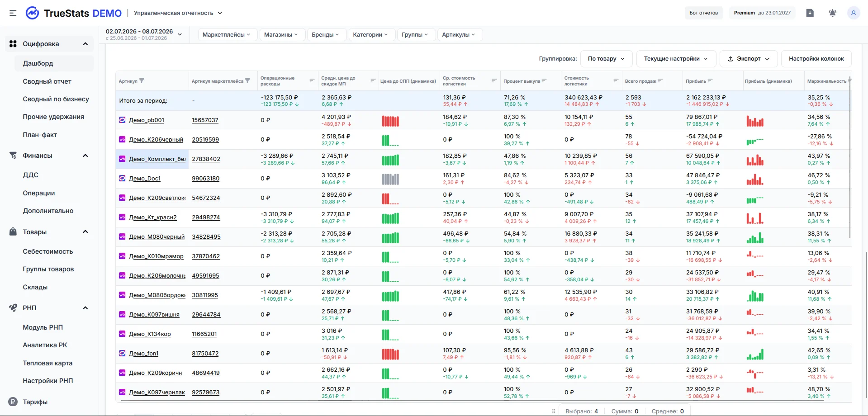Click marketplace icon of Демо_fon1 row
The height and width of the screenshot is (416, 868).
point(122,354)
